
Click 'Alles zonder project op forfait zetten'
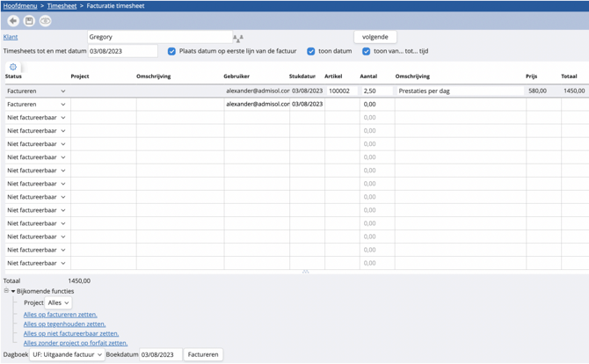(76, 343)
